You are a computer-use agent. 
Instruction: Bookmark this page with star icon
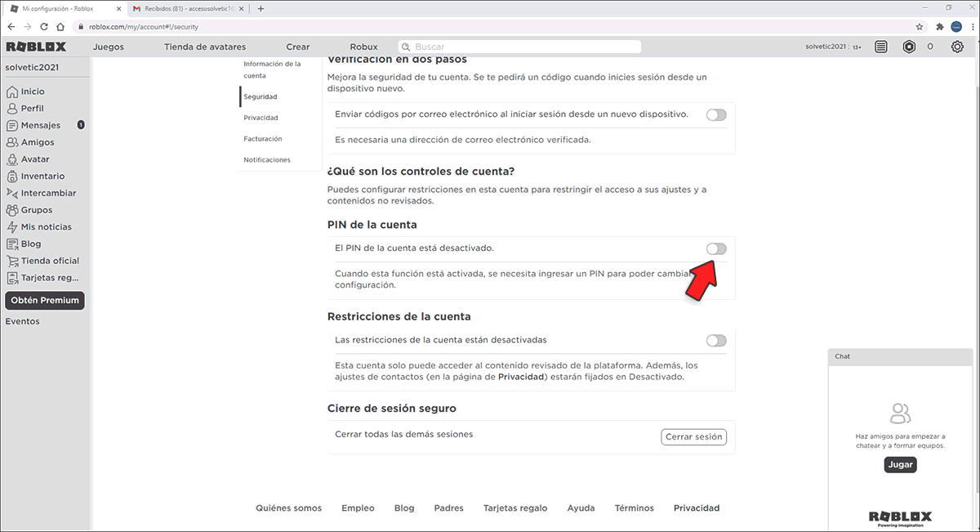tap(920, 26)
